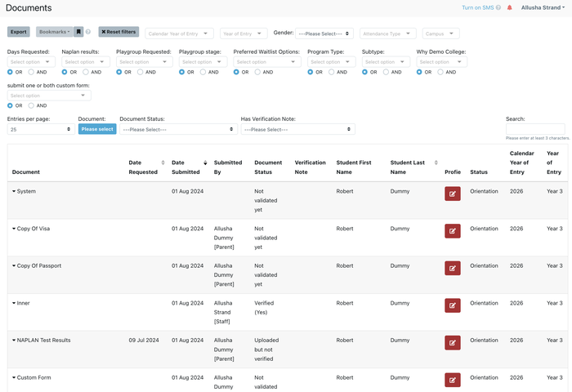572x392 pixels.
Task: Click the Search input field
Action: (534, 129)
